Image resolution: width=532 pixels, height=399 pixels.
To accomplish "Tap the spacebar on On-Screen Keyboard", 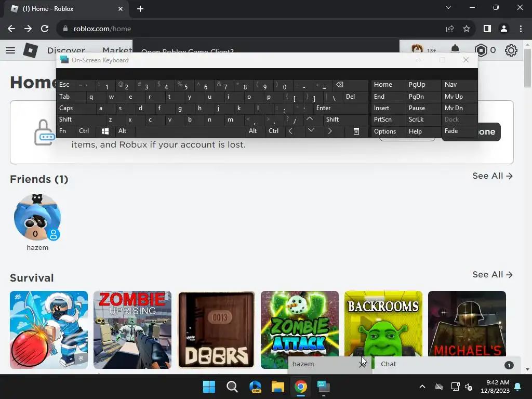I will [x=190, y=131].
